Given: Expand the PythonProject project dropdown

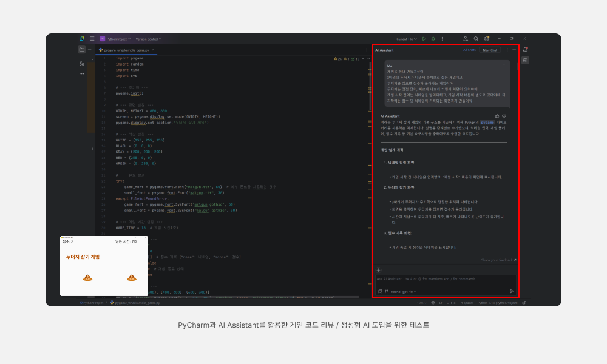Looking at the screenshot, I should (117, 39).
